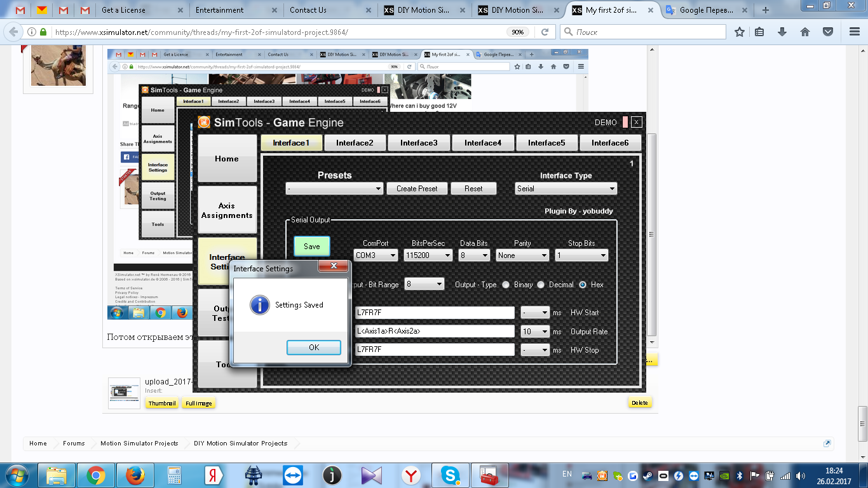Viewport: 868px width, 488px height.
Task: Switch to Interface4 tab
Action: point(483,143)
